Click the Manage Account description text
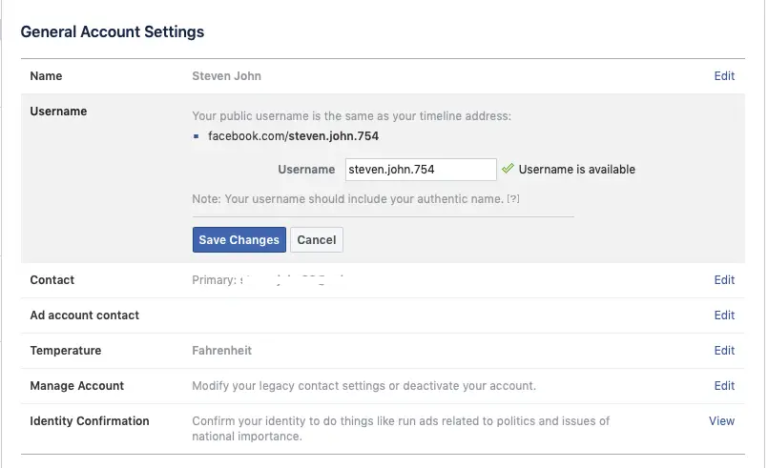768x468 pixels. [364, 386]
